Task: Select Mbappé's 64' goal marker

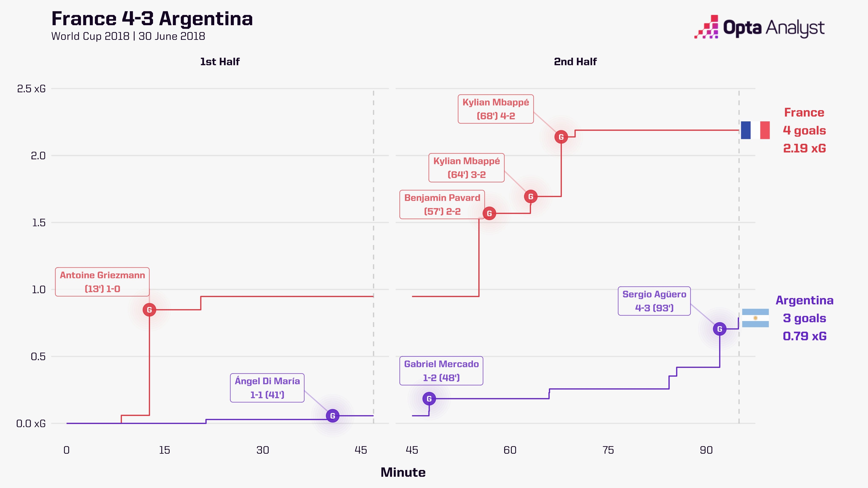Action: click(531, 197)
